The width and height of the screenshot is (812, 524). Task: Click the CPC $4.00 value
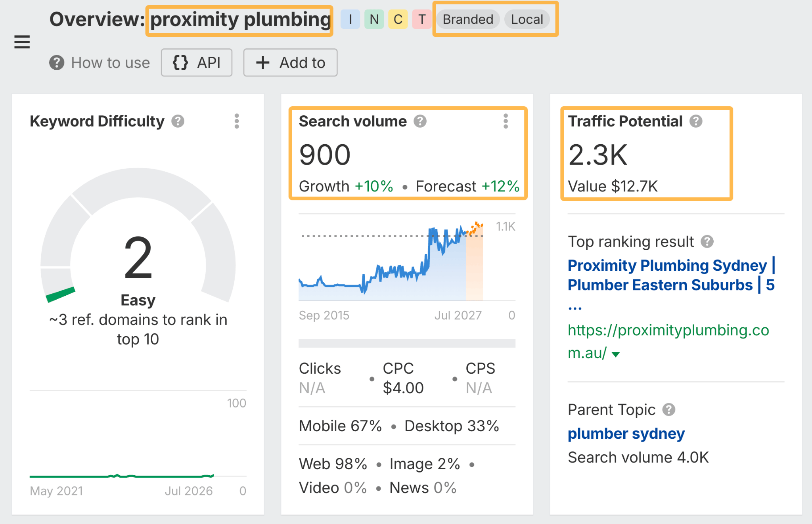click(403, 388)
